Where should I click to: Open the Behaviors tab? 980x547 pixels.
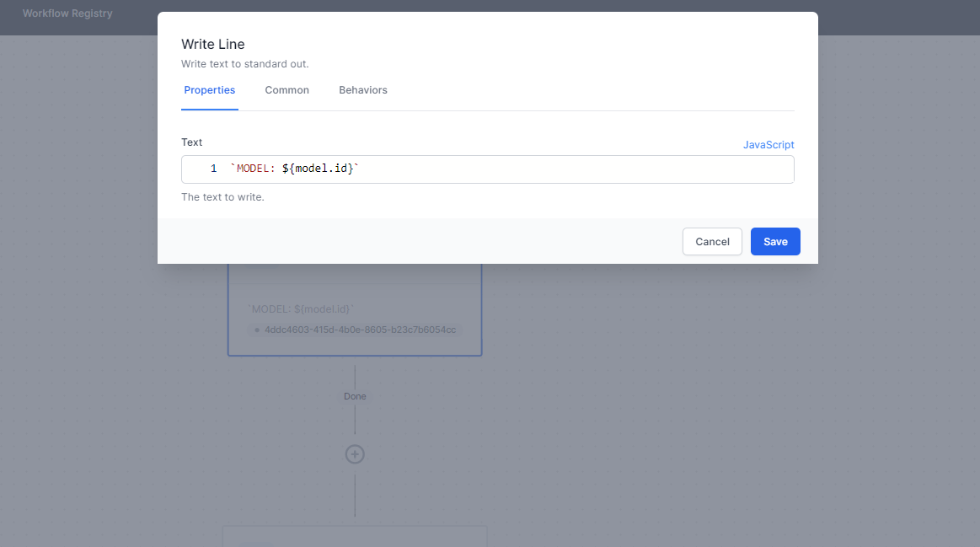(363, 90)
